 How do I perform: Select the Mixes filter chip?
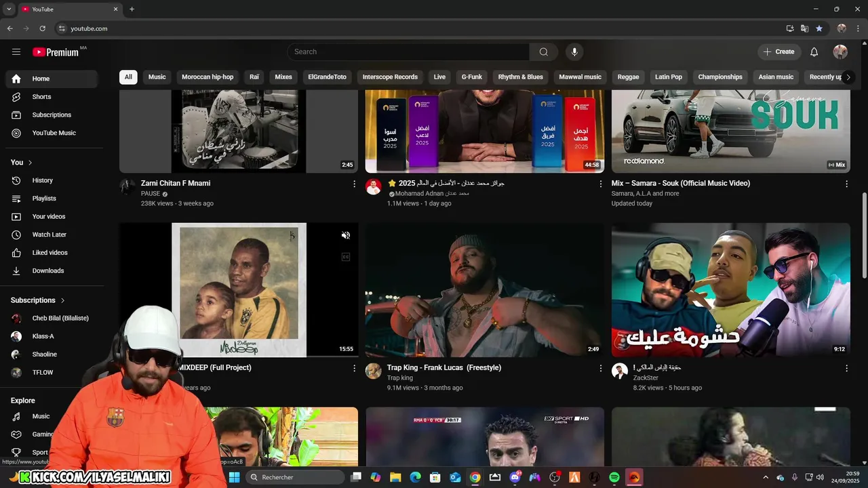click(x=283, y=77)
